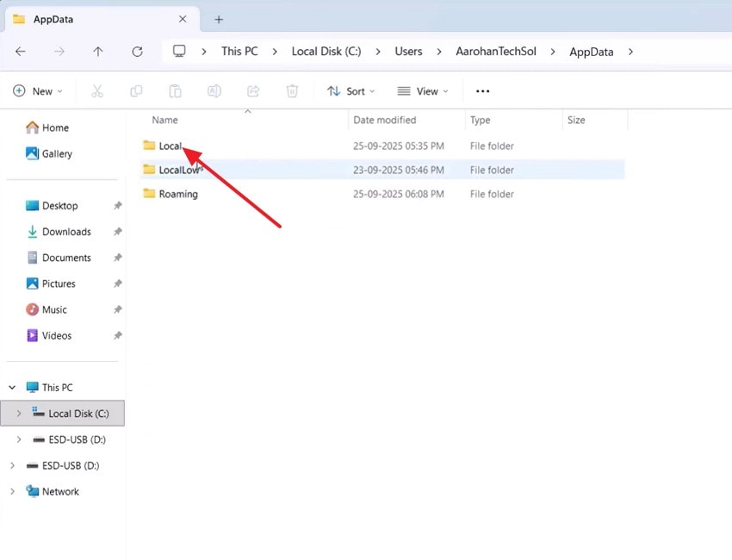
Task: Delete the selected item via trash icon
Action: point(291,90)
